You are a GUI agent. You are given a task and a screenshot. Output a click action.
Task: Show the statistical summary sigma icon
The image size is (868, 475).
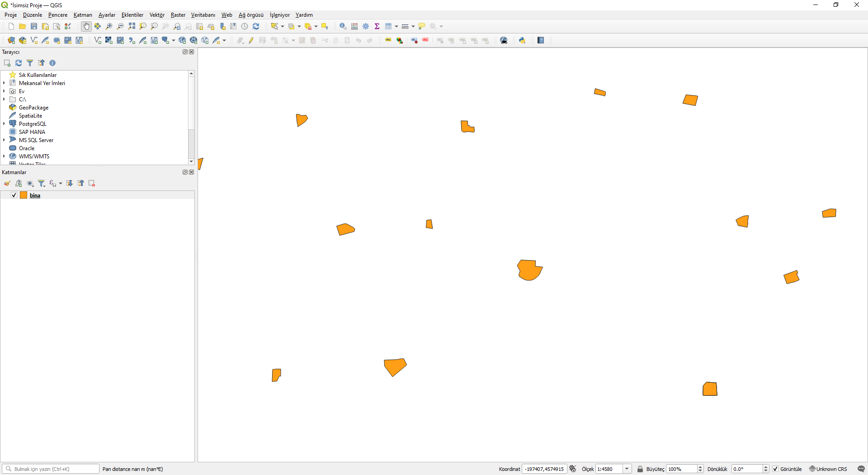click(377, 26)
